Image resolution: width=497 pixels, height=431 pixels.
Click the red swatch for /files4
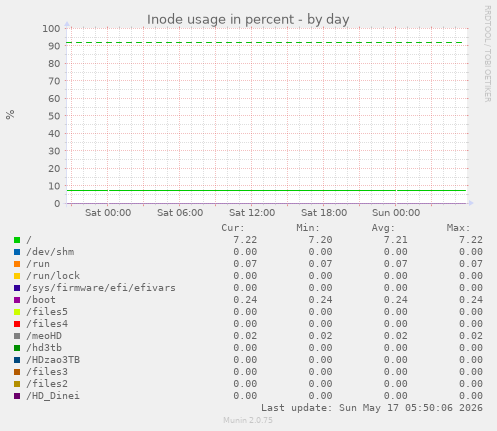pyautogui.click(x=17, y=324)
